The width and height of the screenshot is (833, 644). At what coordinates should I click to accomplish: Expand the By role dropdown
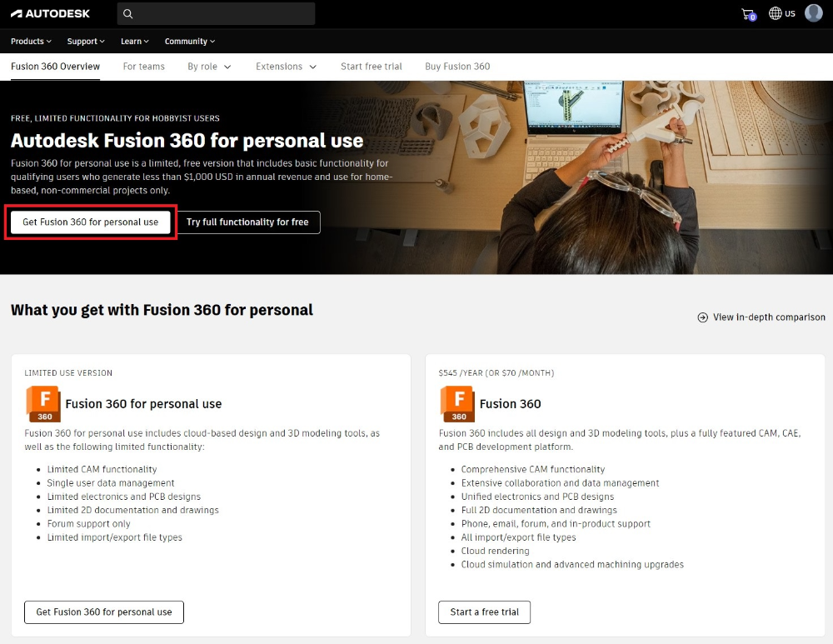tap(209, 67)
